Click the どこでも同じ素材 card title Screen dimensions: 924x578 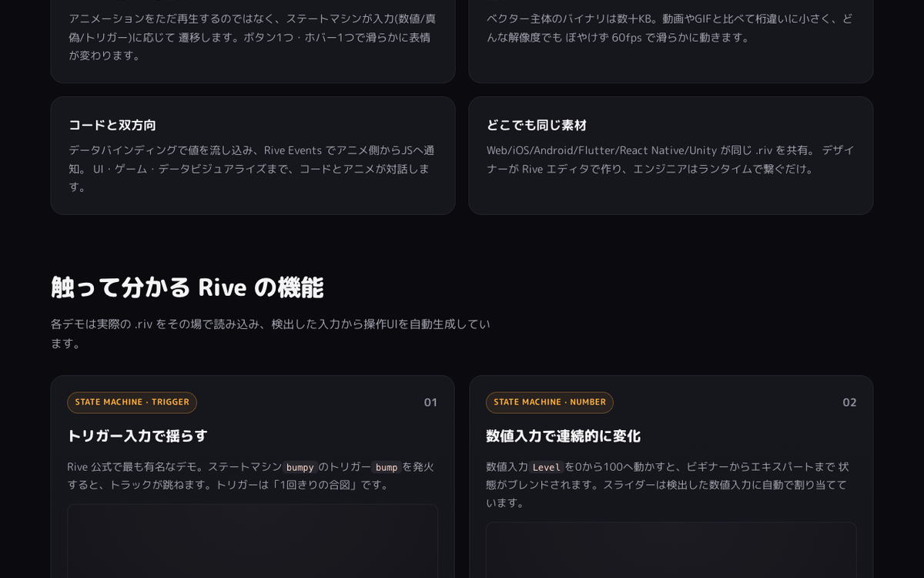point(537,125)
